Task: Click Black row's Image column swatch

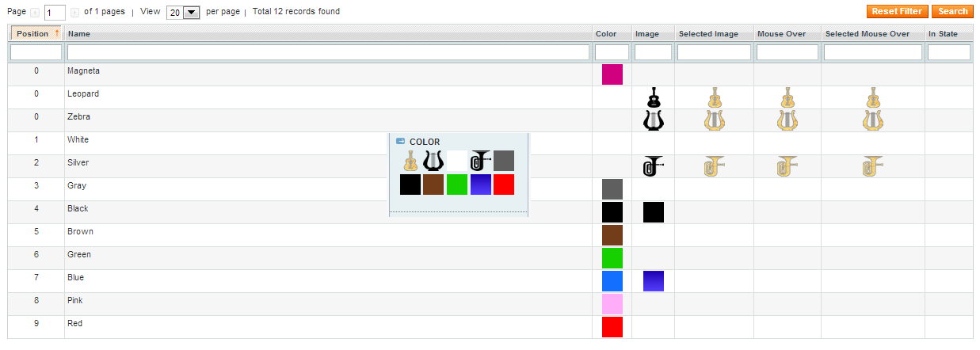Action: [x=654, y=212]
